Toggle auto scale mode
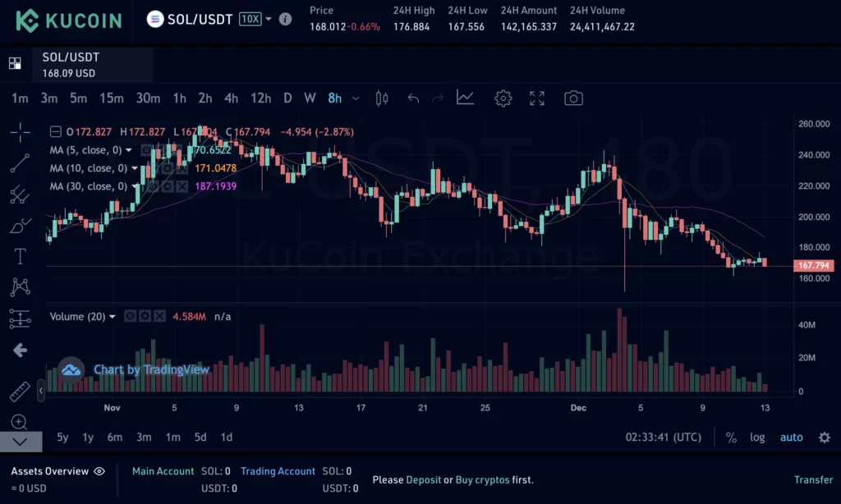The image size is (841, 504). coord(791,438)
